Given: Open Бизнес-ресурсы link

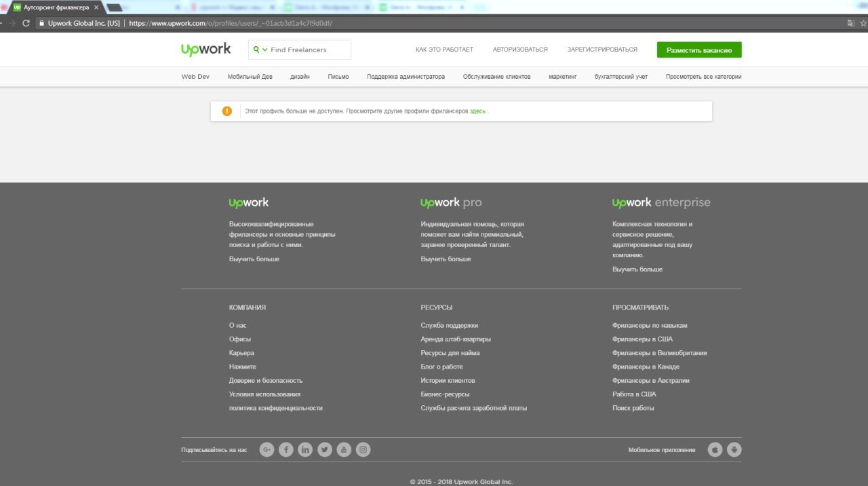Looking at the screenshot, I should pyautogui.click(x=445, y=394).
